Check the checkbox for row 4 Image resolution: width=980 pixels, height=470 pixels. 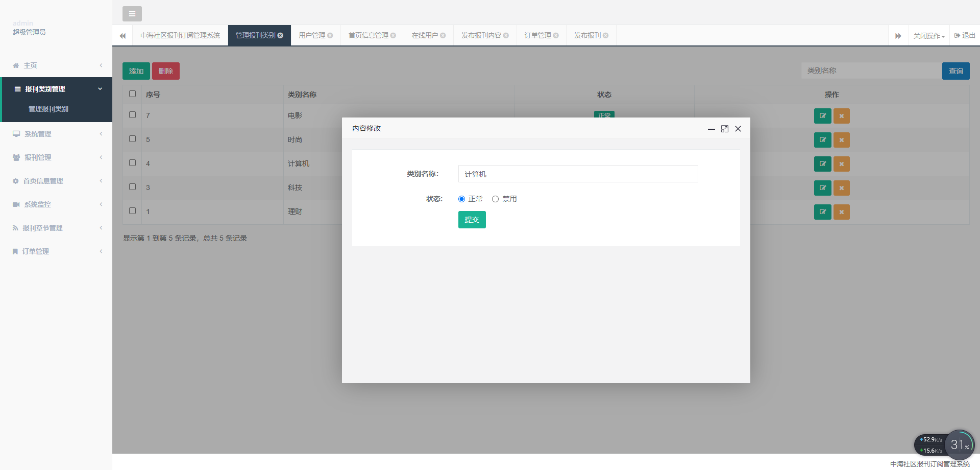click(x=133, y=163)
